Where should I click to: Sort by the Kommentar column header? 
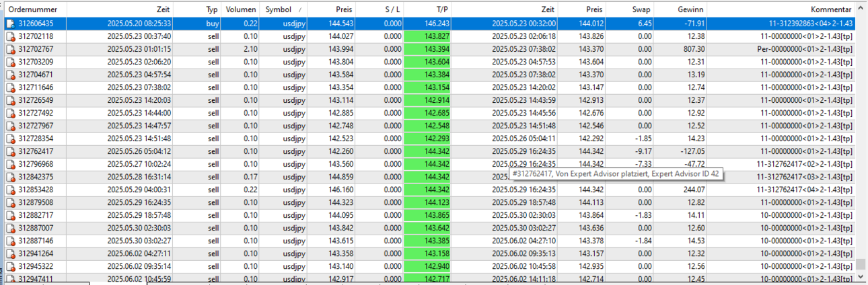(x=781, y=10)
